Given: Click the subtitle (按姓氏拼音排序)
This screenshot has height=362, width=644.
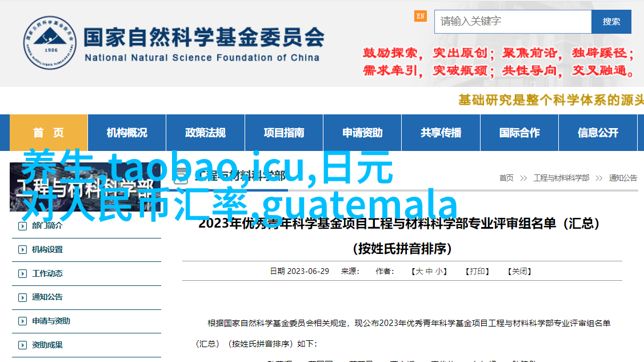Looking at the screenshot, I should pyautogui.click(x=402, y=249).
